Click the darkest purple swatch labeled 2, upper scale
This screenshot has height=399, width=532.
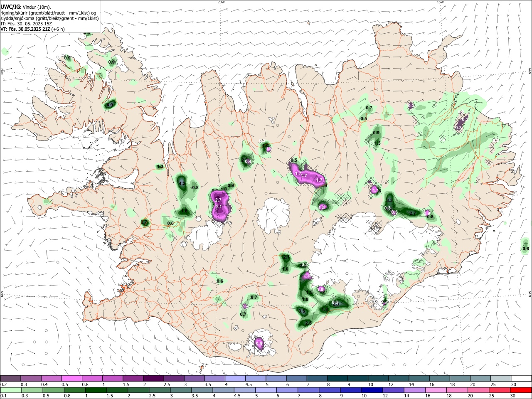153,378
